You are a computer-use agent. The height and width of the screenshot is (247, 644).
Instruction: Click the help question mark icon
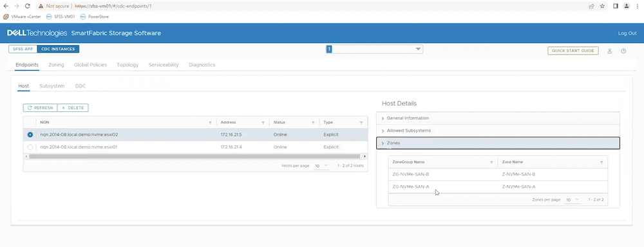pyautogui.click(x=623, y=51)
